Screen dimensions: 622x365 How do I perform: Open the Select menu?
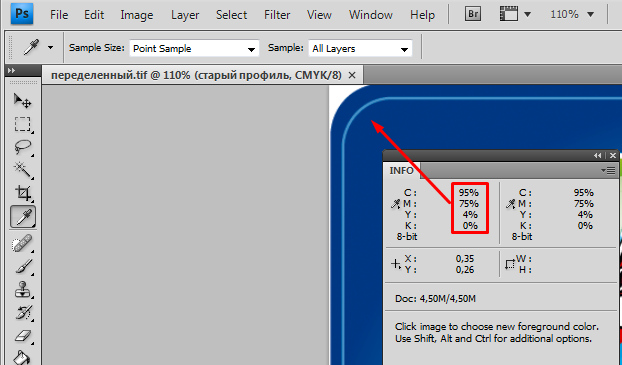(231, 15)
